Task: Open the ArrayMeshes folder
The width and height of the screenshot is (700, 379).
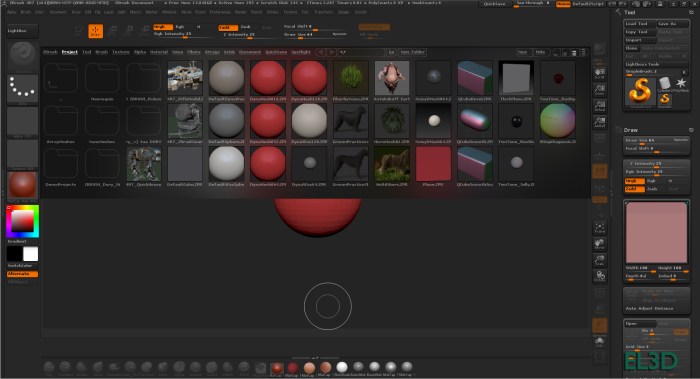Action: tap(61, 124)
